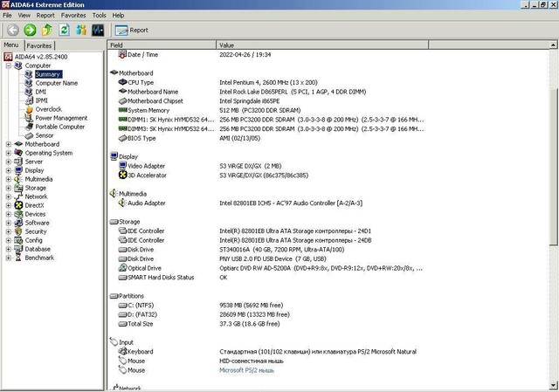Select Sensor in the Computer tree

pos(44,135)
